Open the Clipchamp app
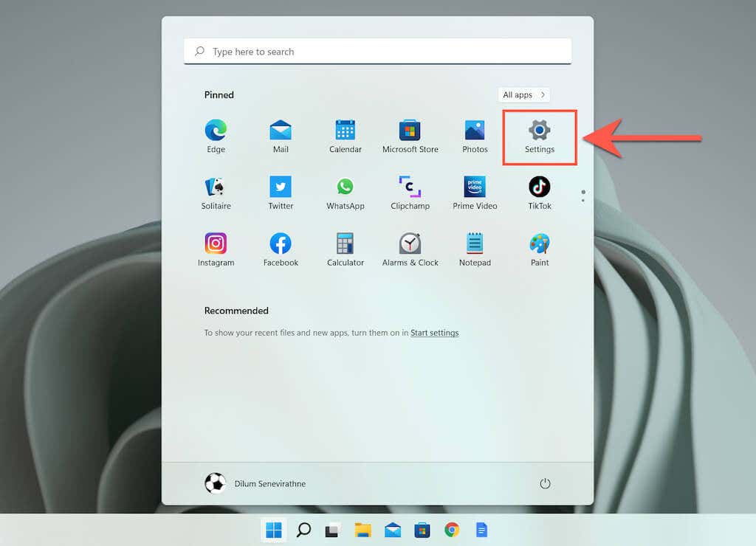This screenshot has height=546, width=756. coord(410,193)
